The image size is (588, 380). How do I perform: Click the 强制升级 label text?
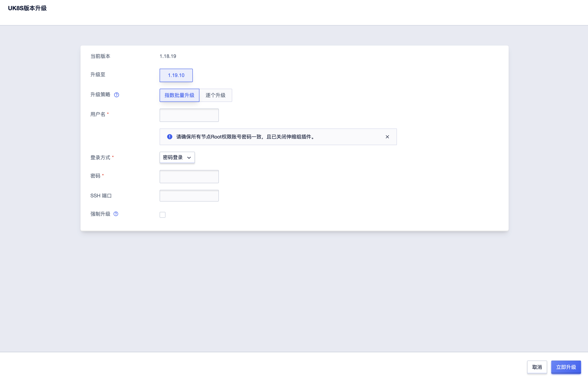click(x=100, y=214)
